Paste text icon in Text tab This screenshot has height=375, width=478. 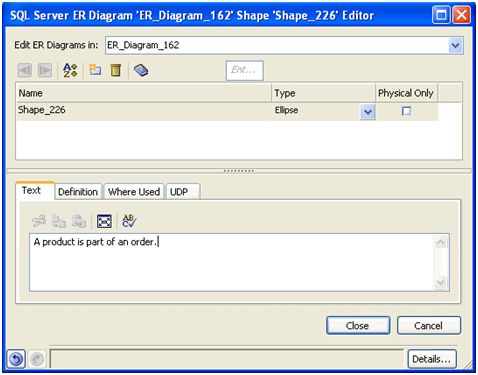[x=79, y=221]
